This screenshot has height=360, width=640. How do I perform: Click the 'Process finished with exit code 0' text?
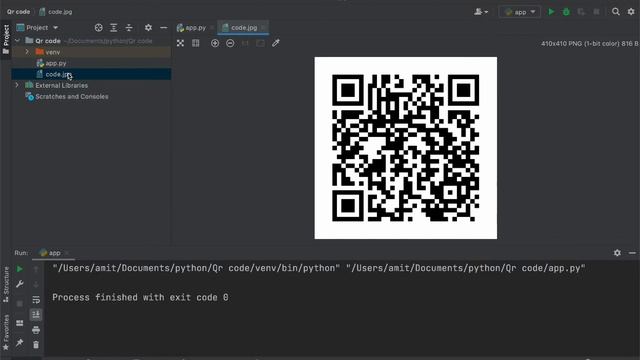pyautogui.click(x=140, y=297)
